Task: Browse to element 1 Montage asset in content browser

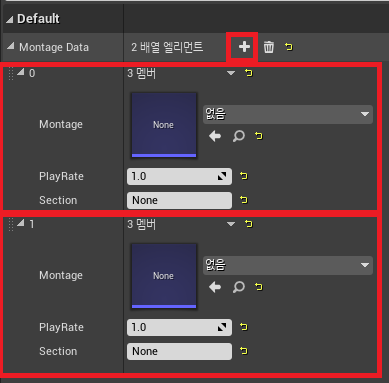Action: (239, 287)
